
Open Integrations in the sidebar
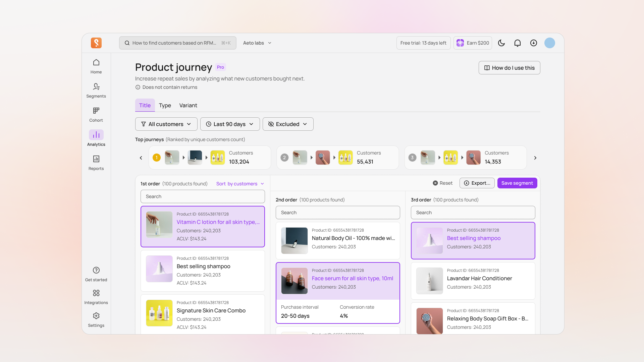pos(96,297)
